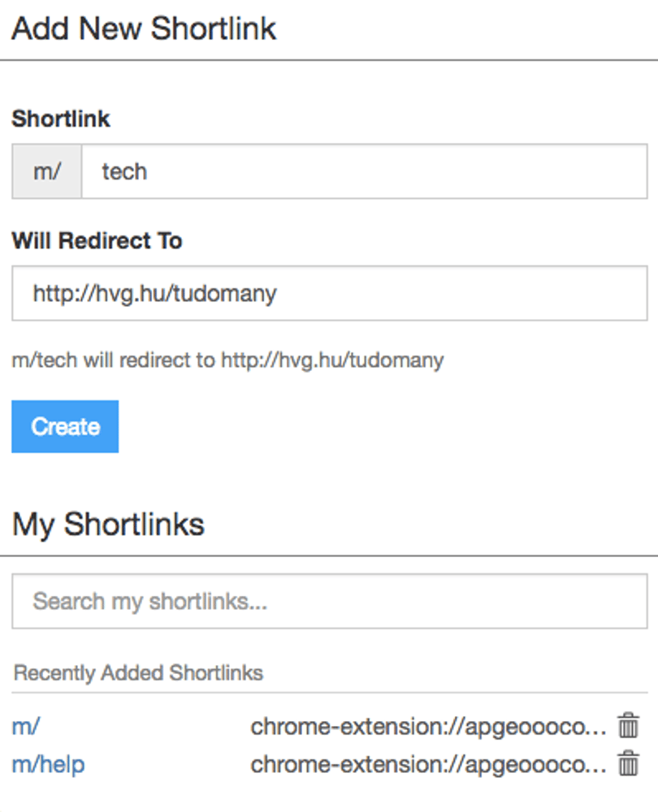Screen dimensions: 658x812
Task: Click the Search my shortlinks box
Action: pos(330,601)
